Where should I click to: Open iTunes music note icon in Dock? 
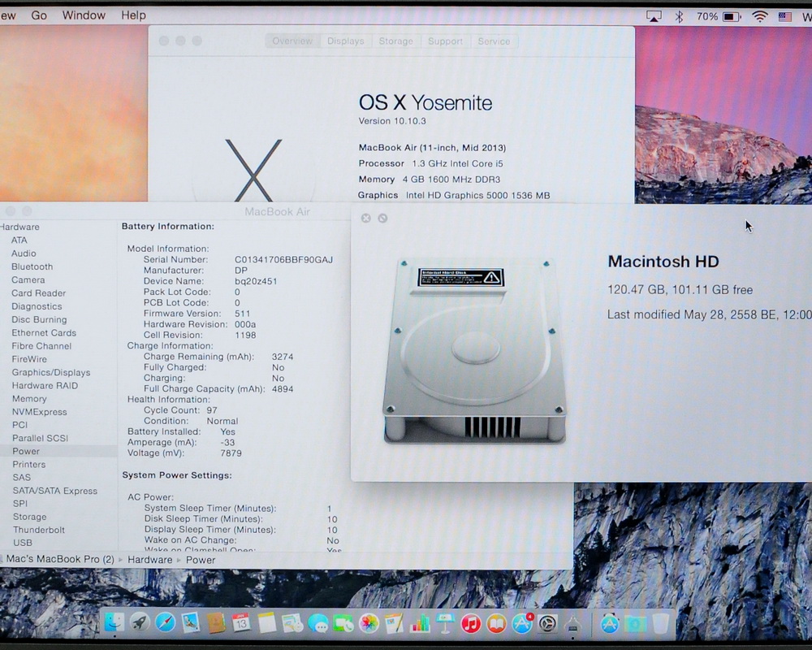click(x=471, y=623)
